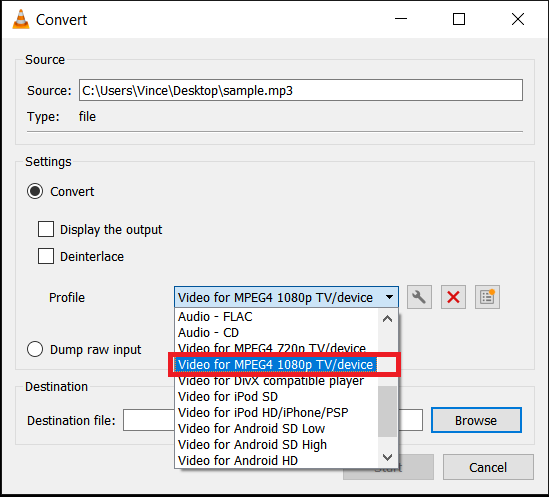Select the Dump raw input radio button

tap(35, 349)
